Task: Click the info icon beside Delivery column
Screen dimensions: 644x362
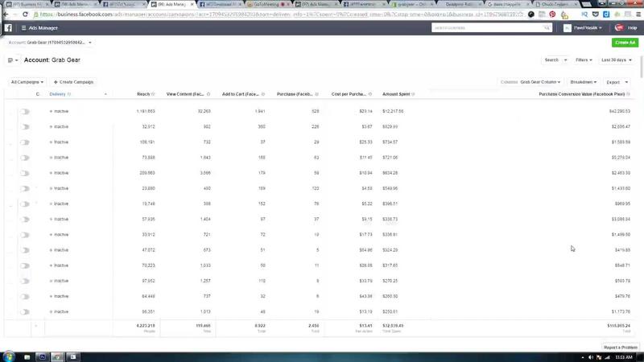Action: coord(69,94)
